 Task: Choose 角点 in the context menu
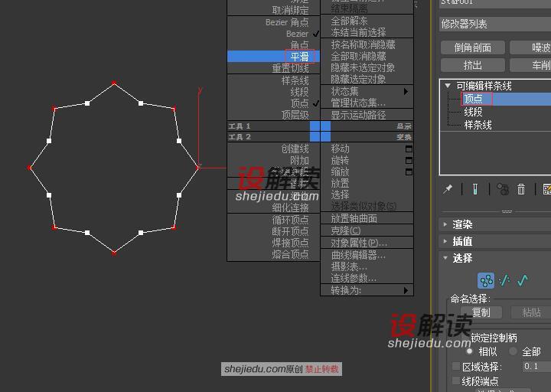click(299, 45)
